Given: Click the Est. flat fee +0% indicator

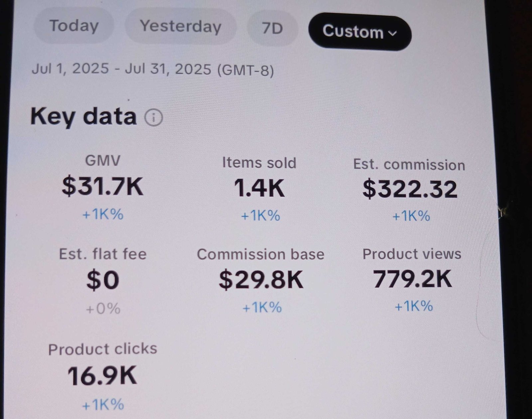Looking at the screenshot, I should click(x=103, y=309).
